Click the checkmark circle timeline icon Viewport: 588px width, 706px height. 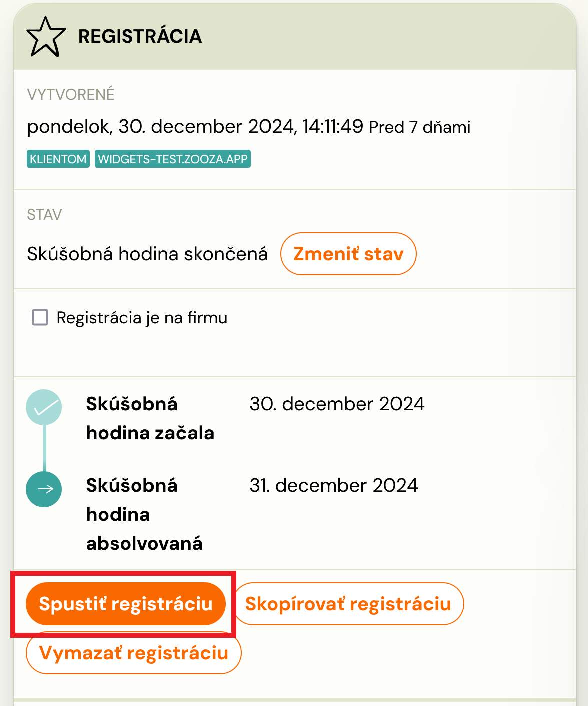44,407
